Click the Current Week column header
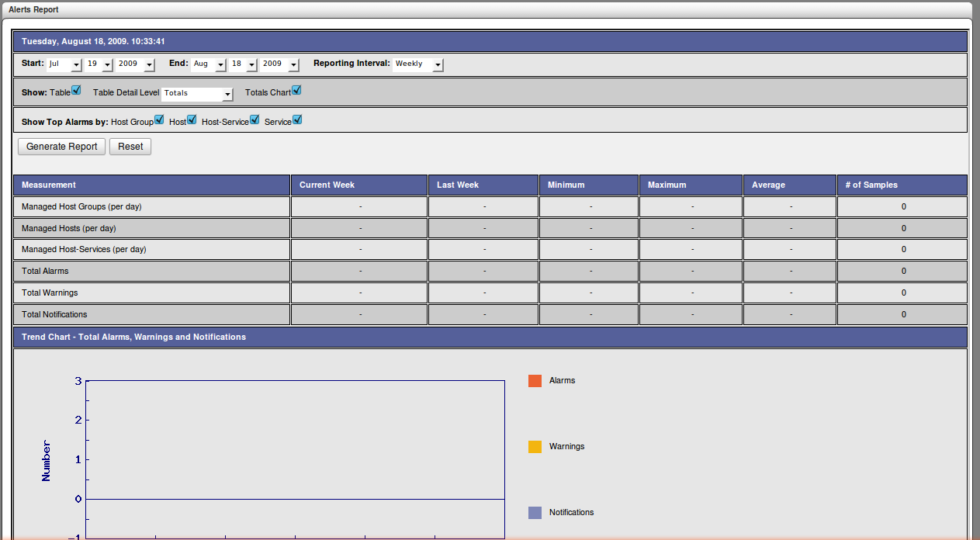The image size is (980, 540). [x=327, y=185]
